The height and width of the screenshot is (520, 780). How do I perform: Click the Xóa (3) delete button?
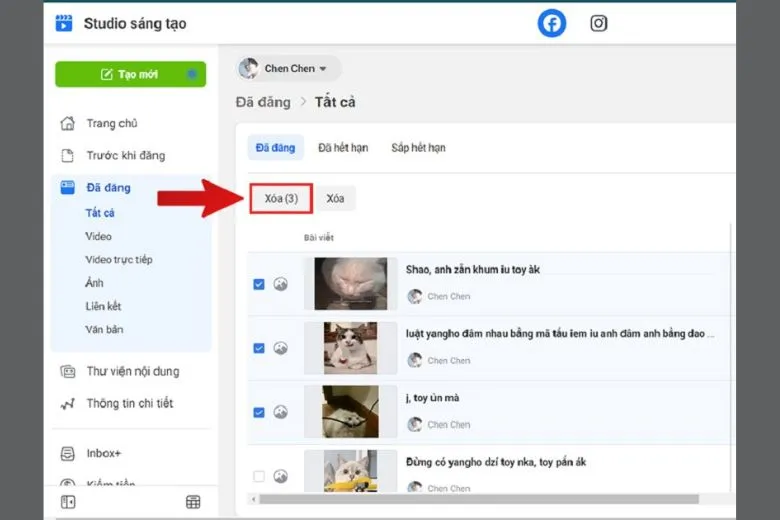(x=281, y=199)
